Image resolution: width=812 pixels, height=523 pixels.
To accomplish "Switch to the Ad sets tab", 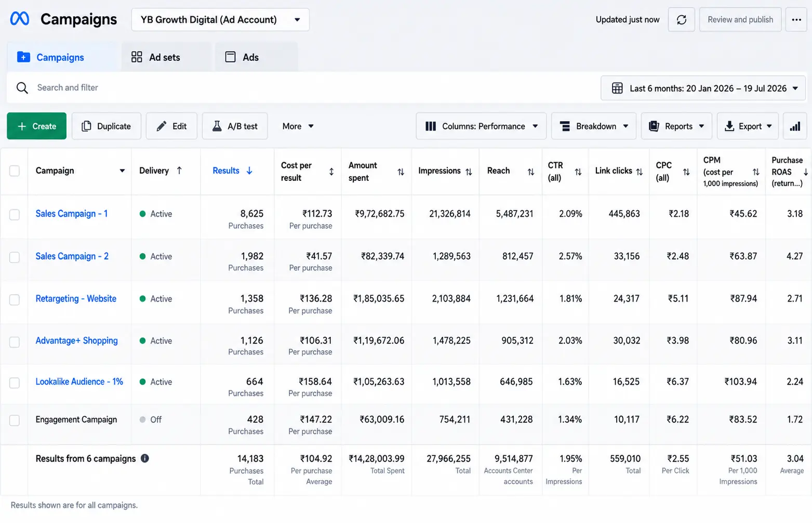I will tap(166, 57).
